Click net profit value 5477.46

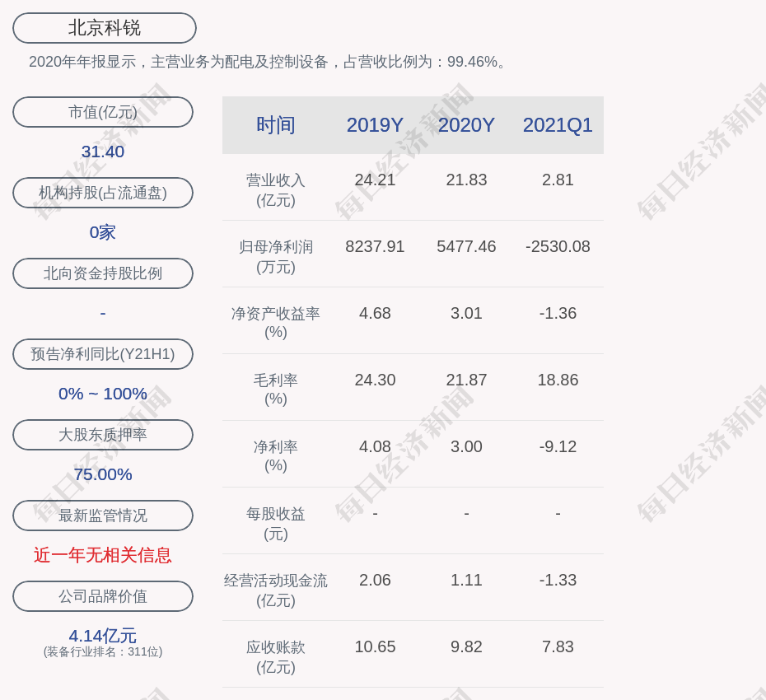pyautogui.click(x=466, y=246)
